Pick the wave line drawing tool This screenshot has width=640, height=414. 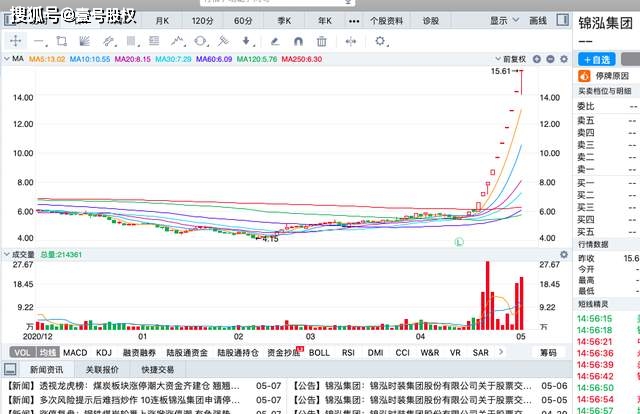[178, 41]
